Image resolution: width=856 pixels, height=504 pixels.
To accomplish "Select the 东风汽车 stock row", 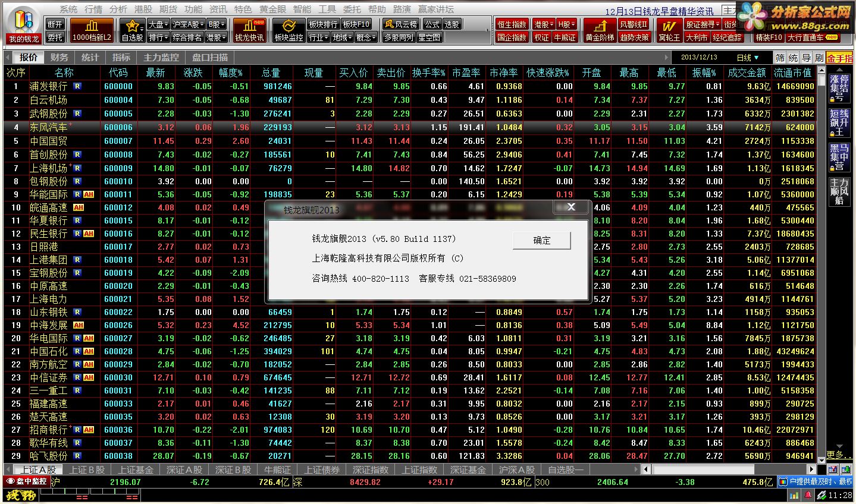I will point(409,127).
